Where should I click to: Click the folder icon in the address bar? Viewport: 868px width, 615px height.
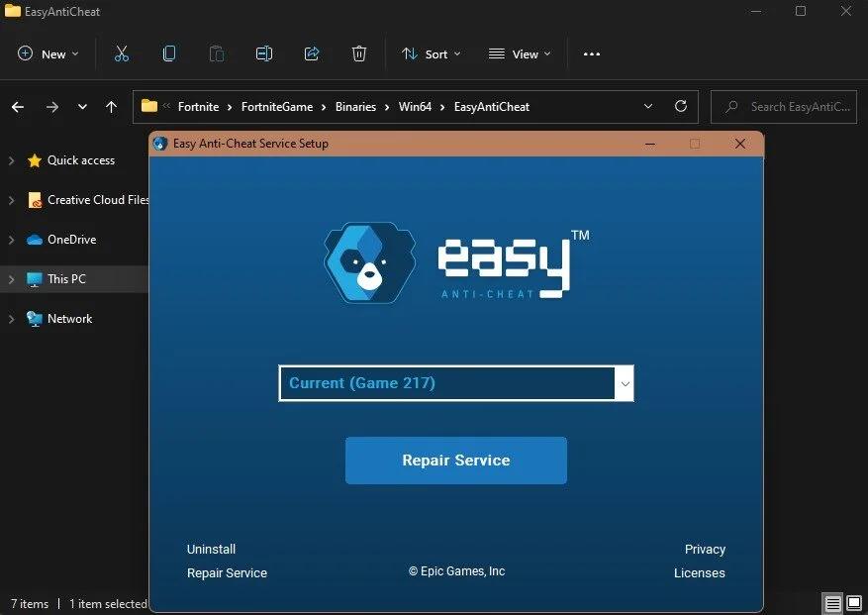(x=148, y=105)
